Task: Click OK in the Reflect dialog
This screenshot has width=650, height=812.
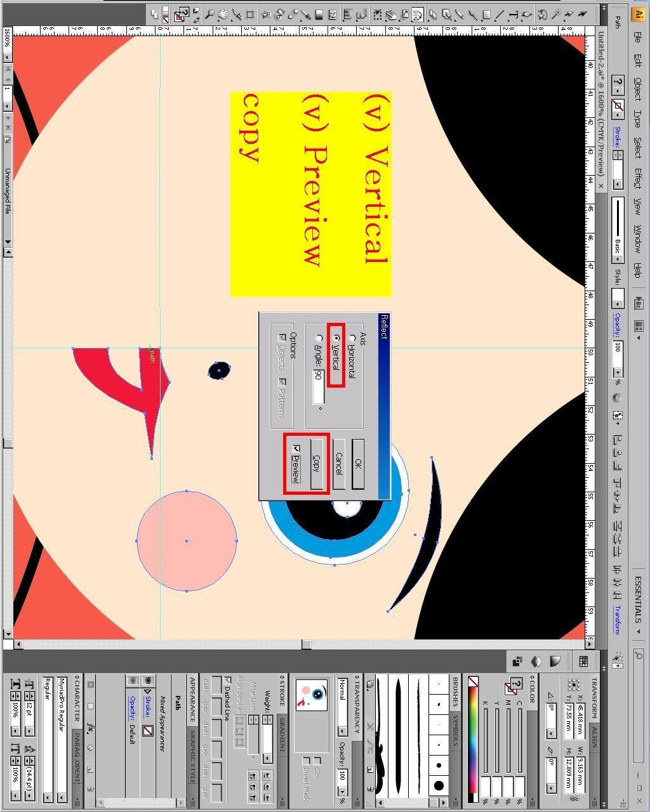Action: pyautogui.click(x=358, y=464)
